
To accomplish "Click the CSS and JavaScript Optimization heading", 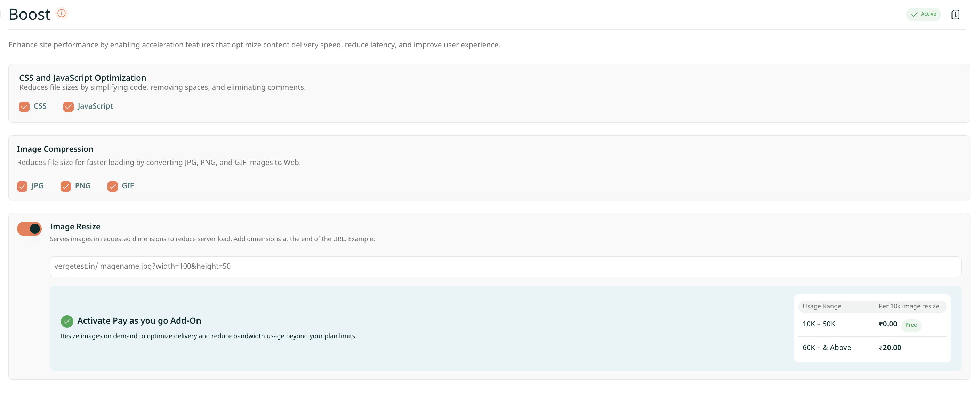I will pyautogui.click(x=82, y=78).
